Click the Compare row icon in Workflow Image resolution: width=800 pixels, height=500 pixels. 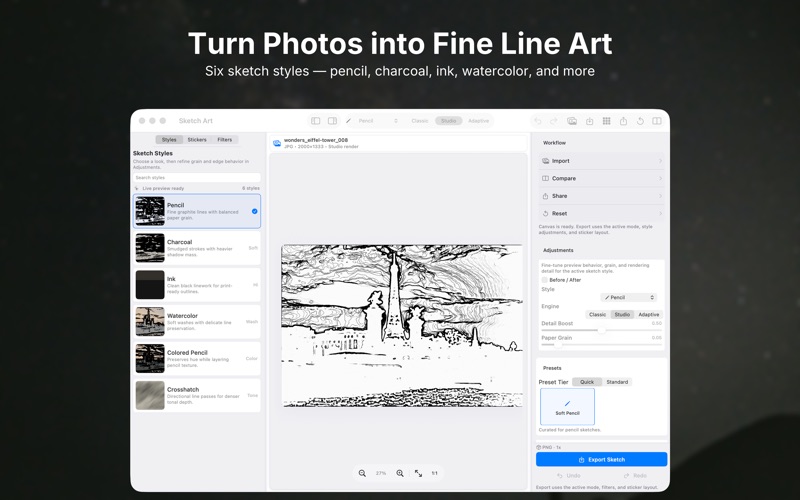coord(545,179)
